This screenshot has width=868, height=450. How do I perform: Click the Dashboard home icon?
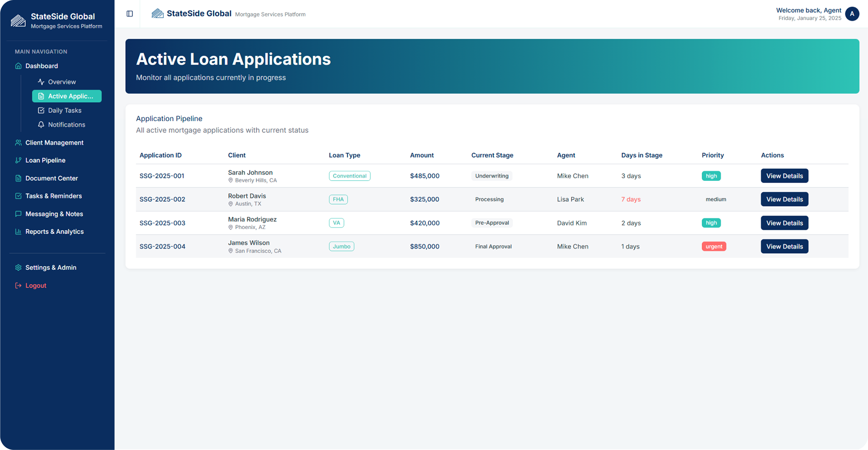coord(18,66)
